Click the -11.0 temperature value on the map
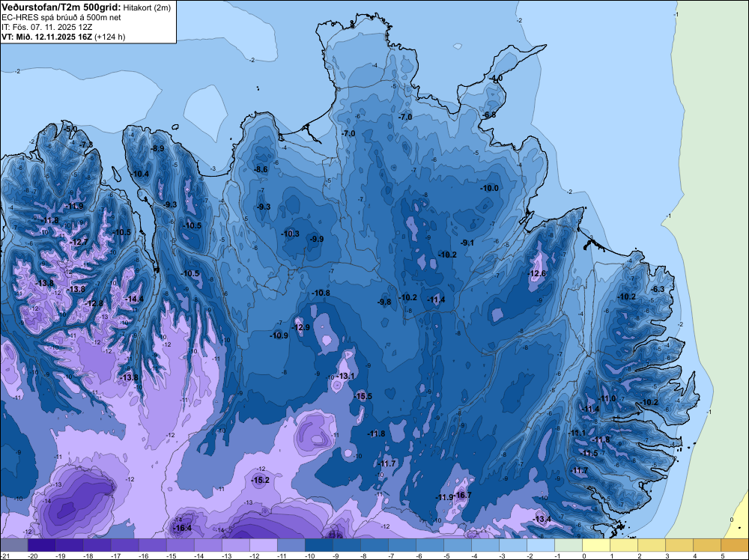749x560 pixels. (608, 398)
